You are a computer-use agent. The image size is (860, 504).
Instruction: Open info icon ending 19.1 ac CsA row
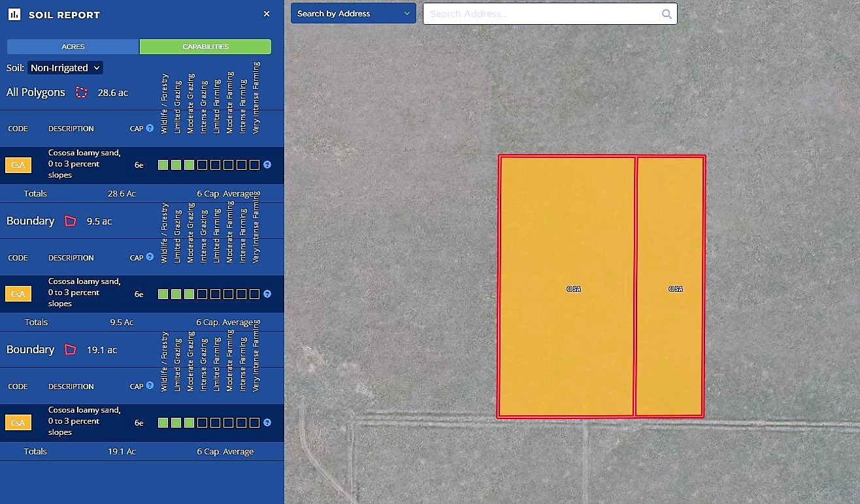click(x=267, y=422)
